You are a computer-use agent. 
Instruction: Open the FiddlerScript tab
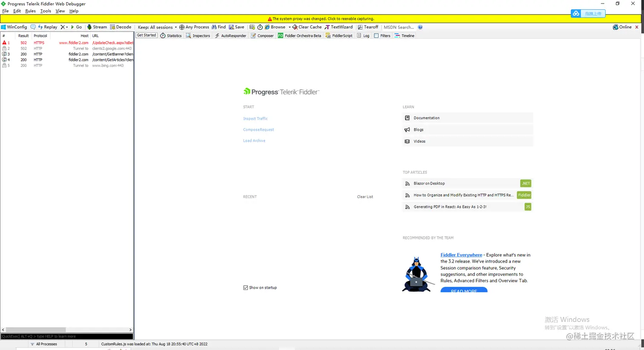(x=339, y=36)
